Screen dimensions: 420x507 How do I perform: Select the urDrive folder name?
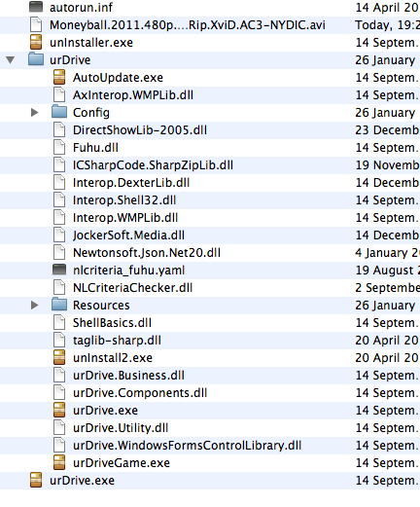pyautogui.click(x=70, y=60)
